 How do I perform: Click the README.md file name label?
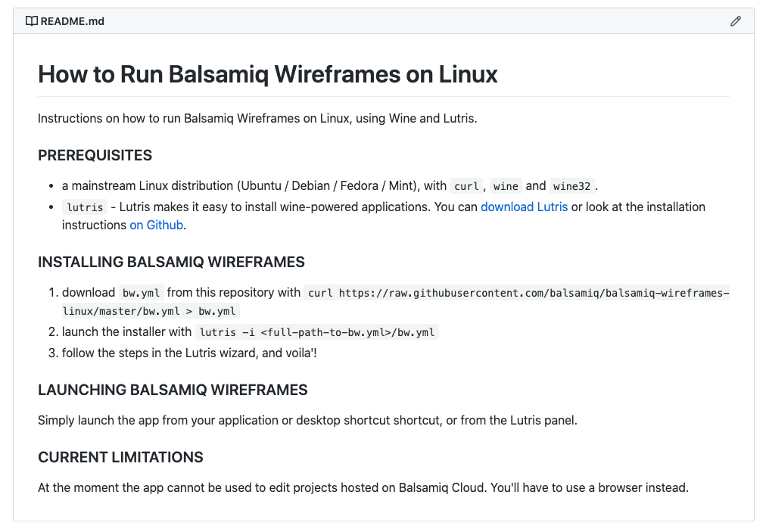click(73, 21)
